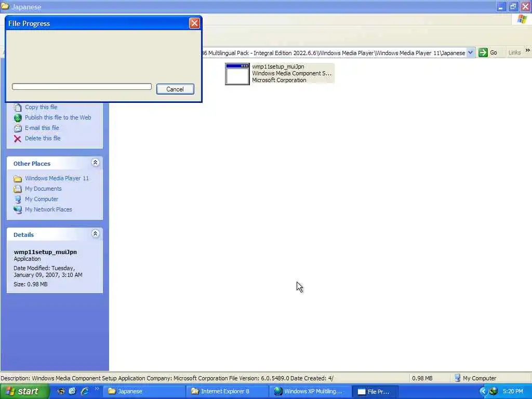Collapse the Other Places panel

(96, 163)
